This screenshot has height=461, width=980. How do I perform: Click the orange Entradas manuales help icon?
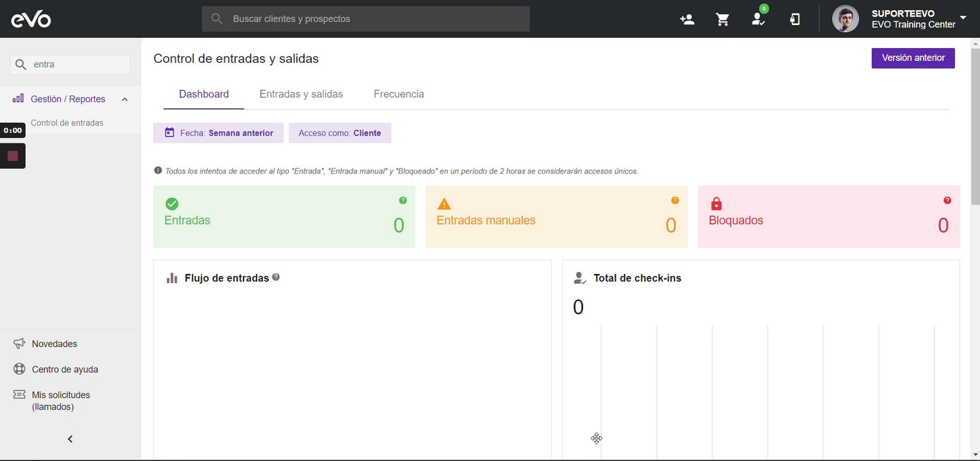[x=675, y=200]
